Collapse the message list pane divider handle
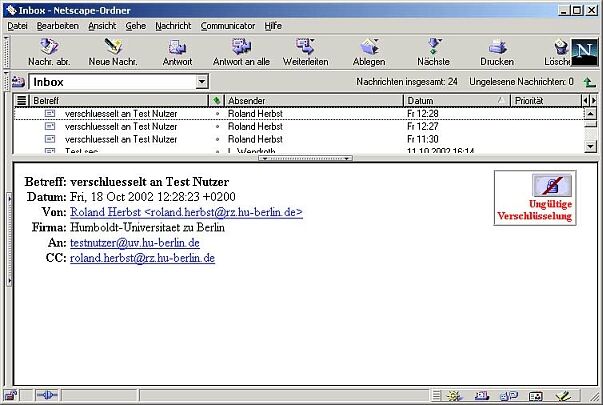The height and width of the screenshot is (405, 603). tap(298, 158)
